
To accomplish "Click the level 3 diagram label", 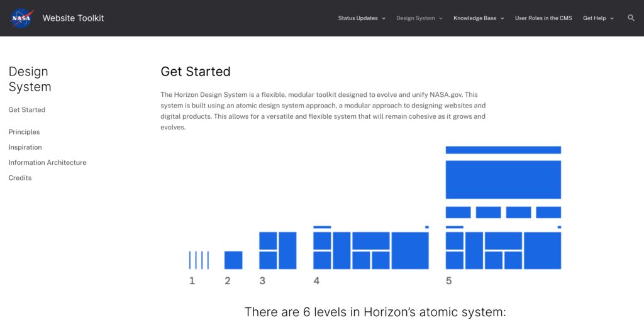I will tap(262, 281).
